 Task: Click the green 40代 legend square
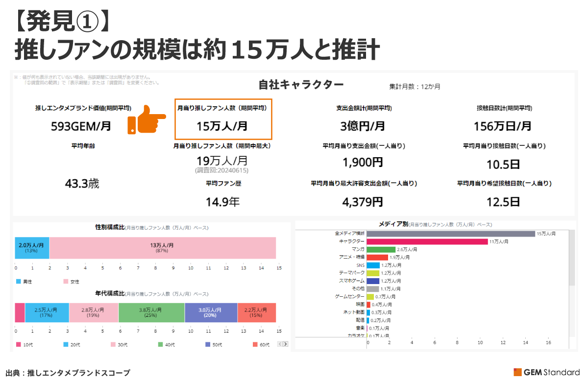pos(161,345)
